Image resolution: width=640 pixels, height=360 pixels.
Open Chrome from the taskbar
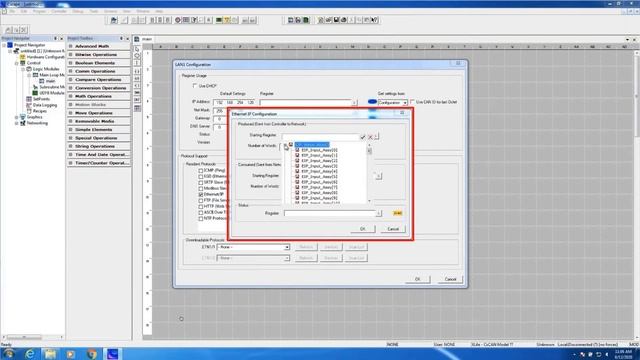click(91, 354)
